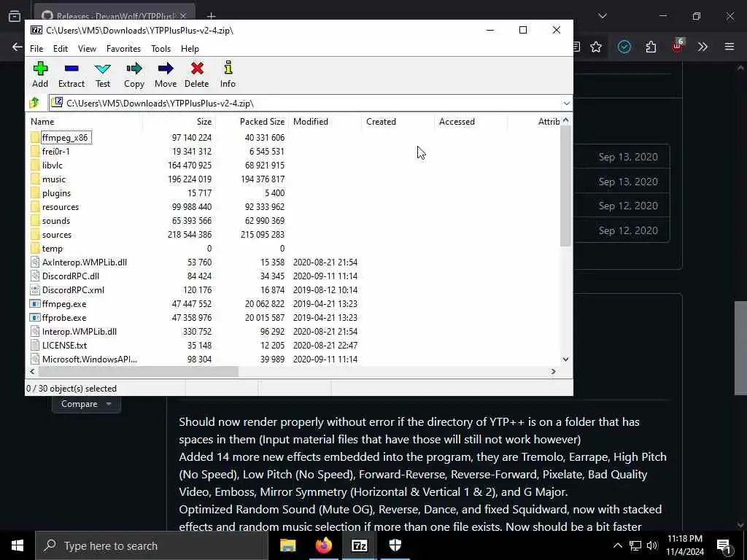Click the file list vertical scrollbar

click(565, 186)
